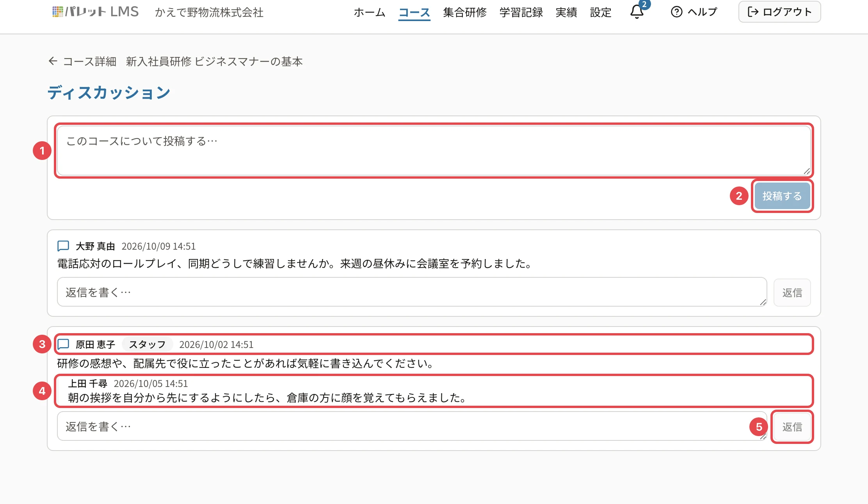This screenshot has width=868, height=504.
Task: Click the company name かえで野物流株式会社
Action: (209, 12)
